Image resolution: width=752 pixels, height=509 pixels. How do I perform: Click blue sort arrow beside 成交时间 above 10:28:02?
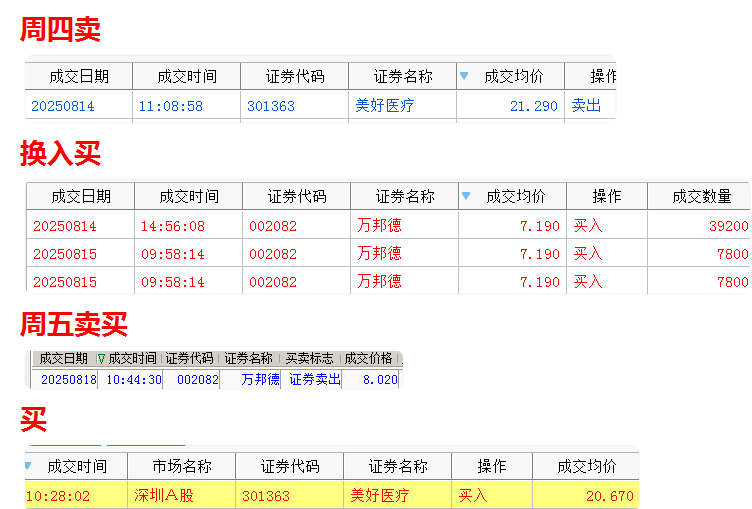[28, 465]
